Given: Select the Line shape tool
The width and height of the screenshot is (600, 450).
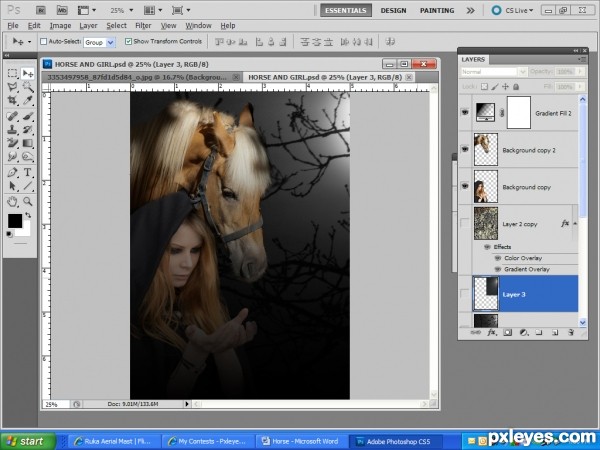Looking at the screenshot, I should point(28,186).
